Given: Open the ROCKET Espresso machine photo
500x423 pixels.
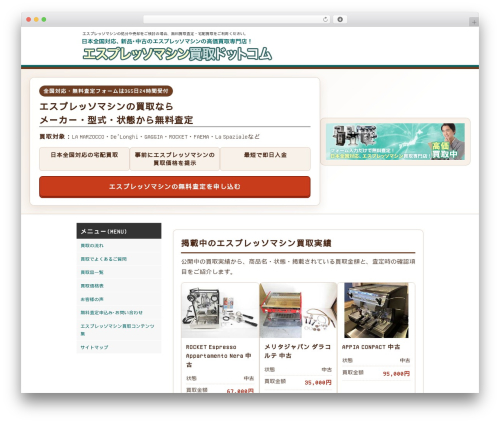Looking at the screenshot, I should click(220, 311).
